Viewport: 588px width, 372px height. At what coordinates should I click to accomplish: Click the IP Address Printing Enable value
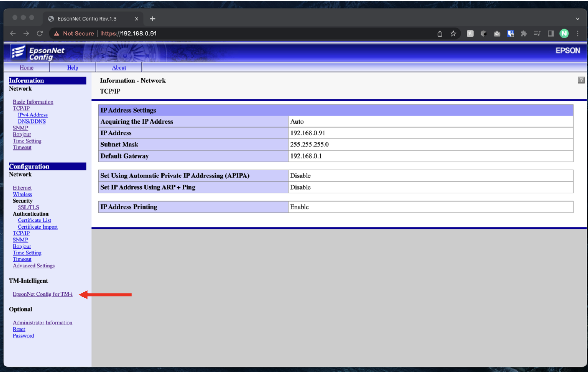click(300, 207)
